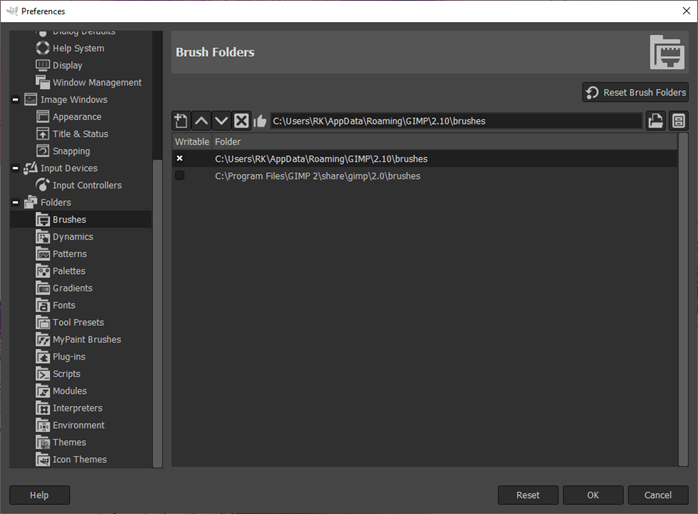
Task: Click the Snapping icon
Action: (x=43, y=151)
